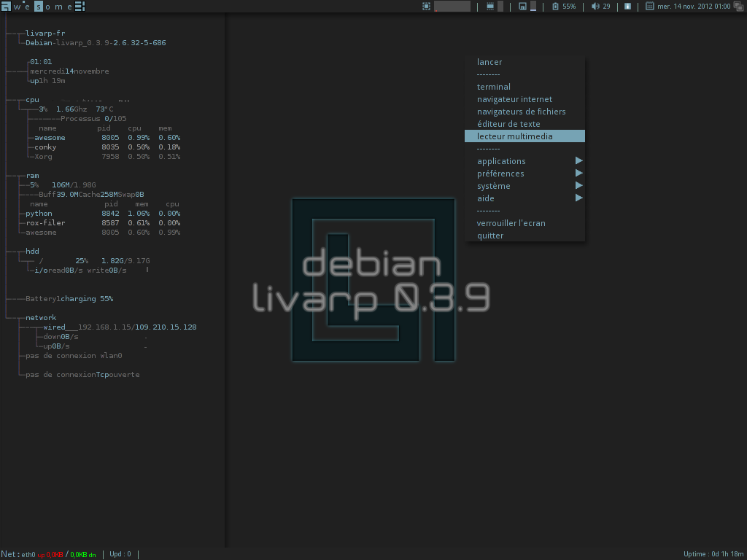
Task: Expand arrow beside 'système'
Action: 578,185
